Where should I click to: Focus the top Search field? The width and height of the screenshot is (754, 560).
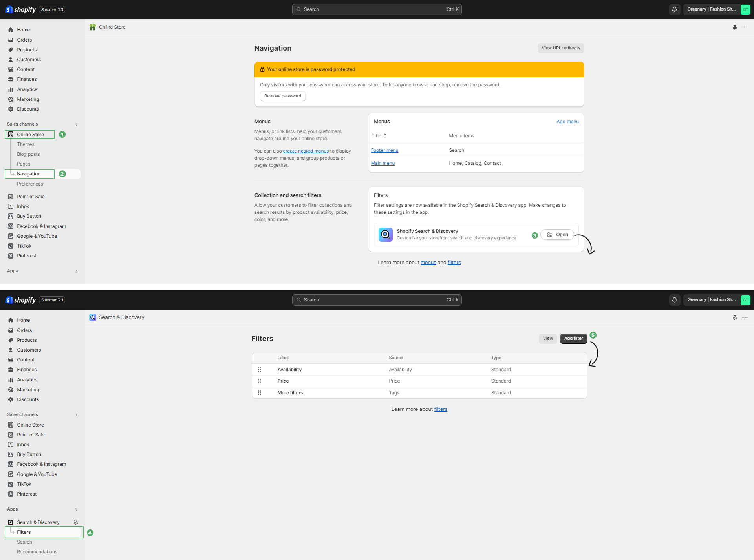(377, 9)
